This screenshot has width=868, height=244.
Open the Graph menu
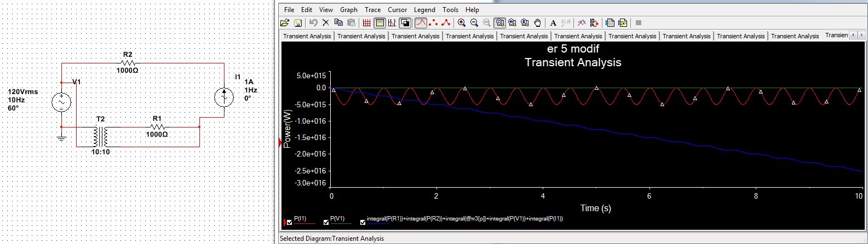pos(348,9)
